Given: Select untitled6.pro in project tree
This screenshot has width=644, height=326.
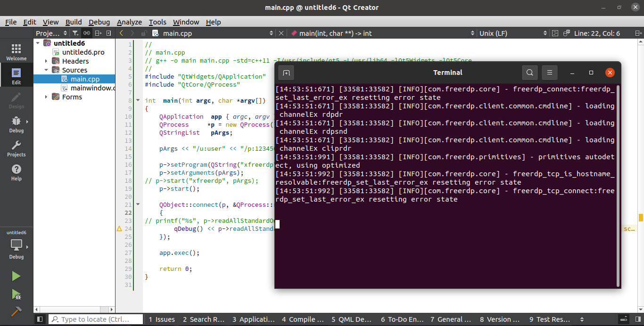Looking at the screenshot, I should click(x=83, y=52).
